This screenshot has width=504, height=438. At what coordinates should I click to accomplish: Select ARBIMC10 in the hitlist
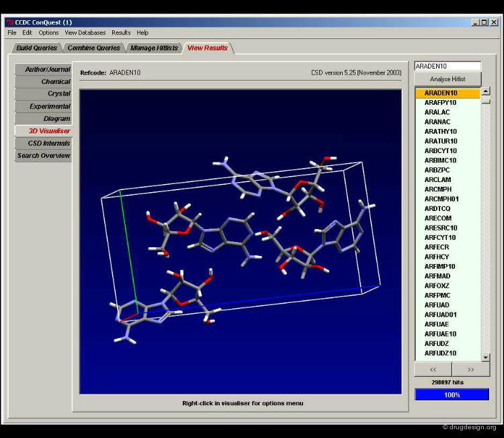pyautogui.click(x=448, y=161)
